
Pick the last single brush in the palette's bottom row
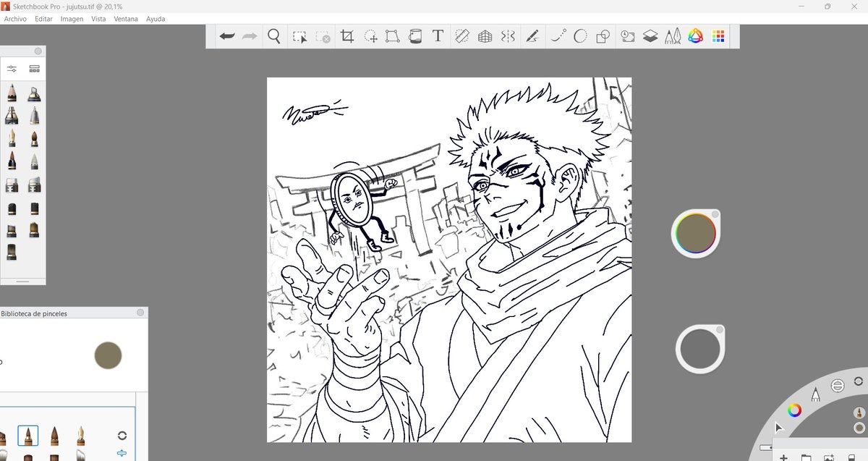click(12, 252)
